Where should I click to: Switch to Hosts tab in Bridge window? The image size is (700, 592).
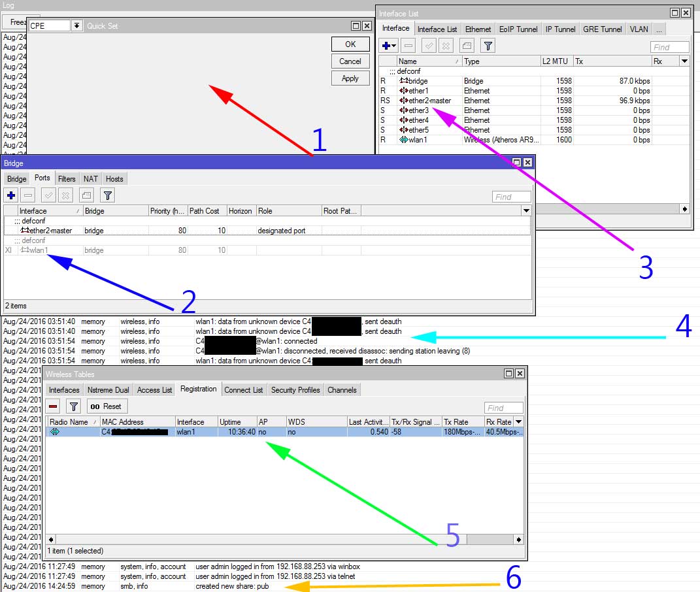coord(114,178)
